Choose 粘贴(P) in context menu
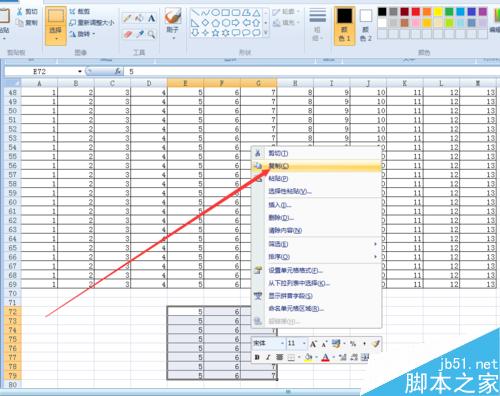 click(x=316, y=179)
